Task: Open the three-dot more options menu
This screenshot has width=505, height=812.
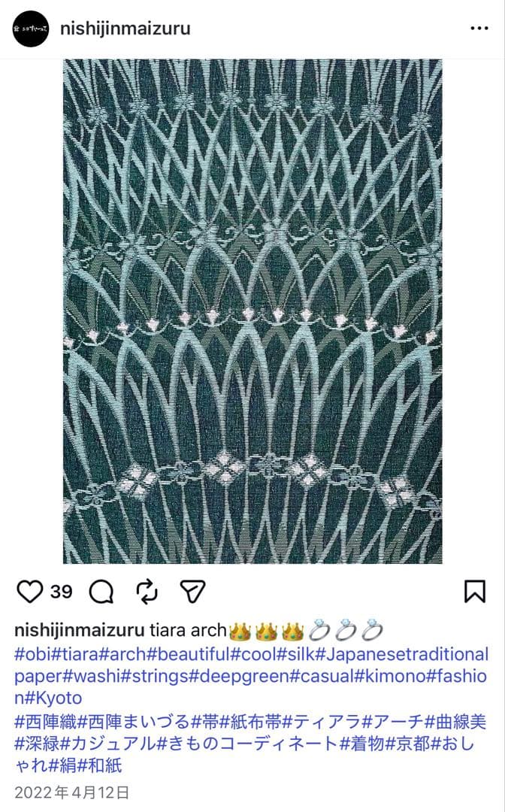Action: click(x=479, y=29)
